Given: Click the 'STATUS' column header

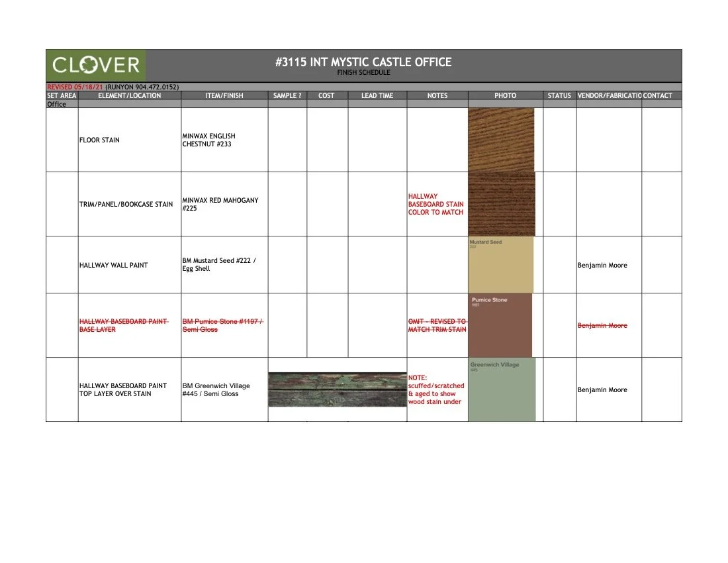Looking at the screenshot, I should [559, 95].
